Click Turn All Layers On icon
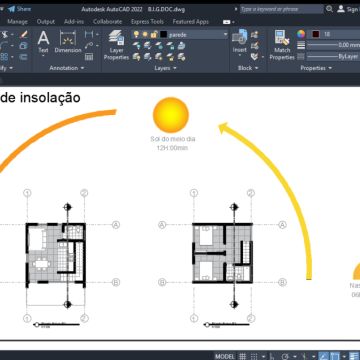 click(137, 57)
